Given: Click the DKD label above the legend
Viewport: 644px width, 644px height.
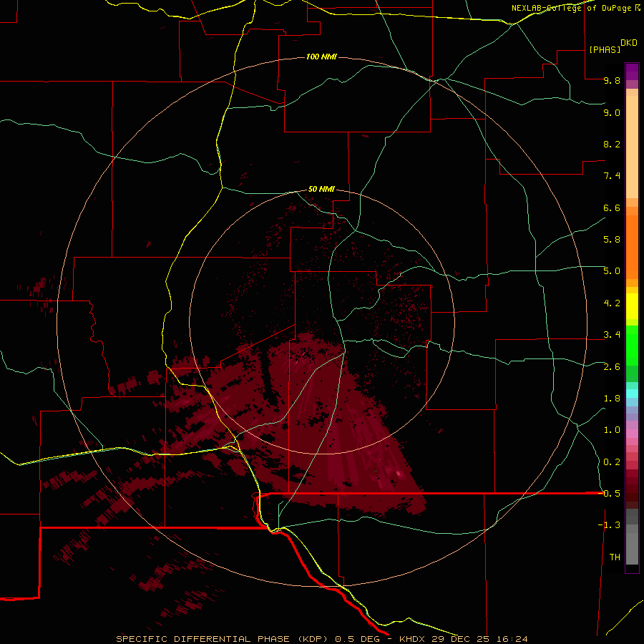Looking at the screenshot, I should pos(629,43).
